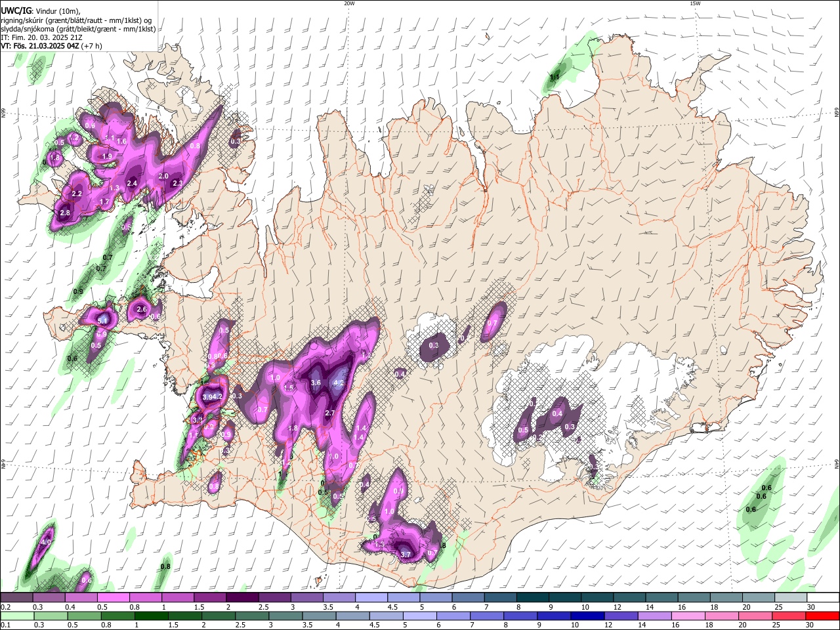This screenshot has height=630, width=840.
Task: Pick the pale green 0.1 swatch, lower legend
Action: point(18,616)
